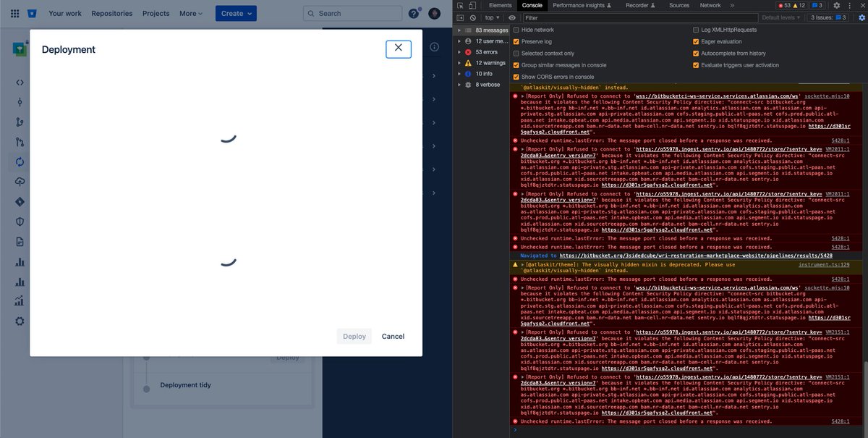Open the Bitbucket help icon
The height and width of the screenshot is (438, 868).
point(414,13)
